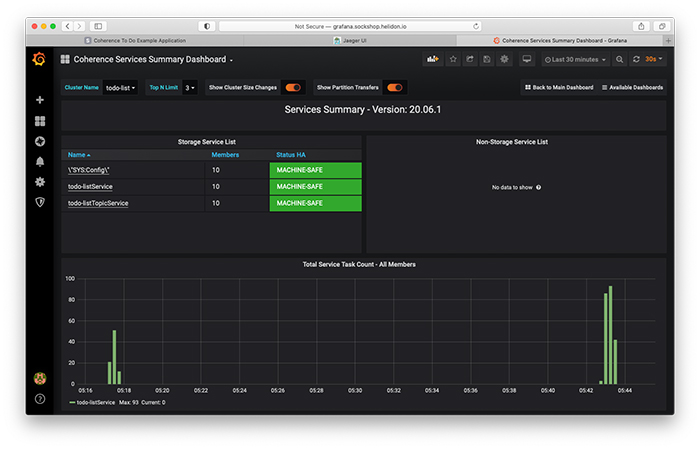This screenshot has width=700, height=449.
Task: Click the privacy shield icon near address bar
Action: tap(207, 26)
